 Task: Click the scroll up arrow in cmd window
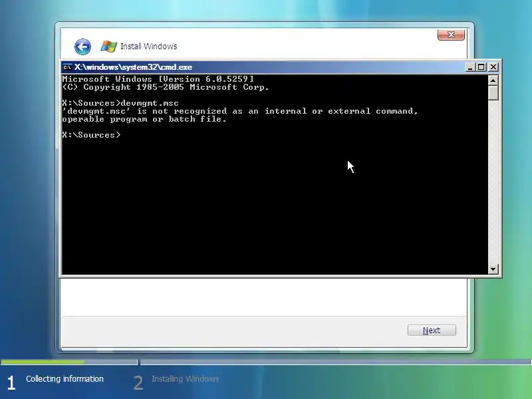click(493, 80)
